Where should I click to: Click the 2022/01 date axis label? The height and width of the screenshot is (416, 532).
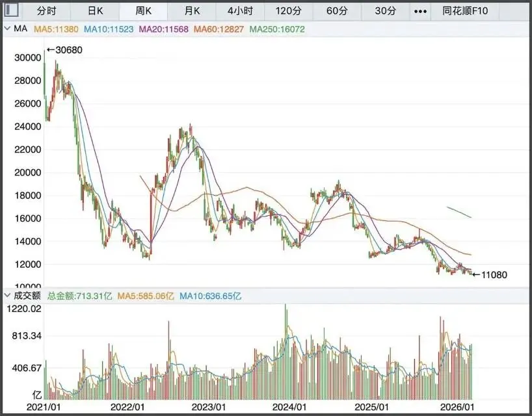(127, 406)
